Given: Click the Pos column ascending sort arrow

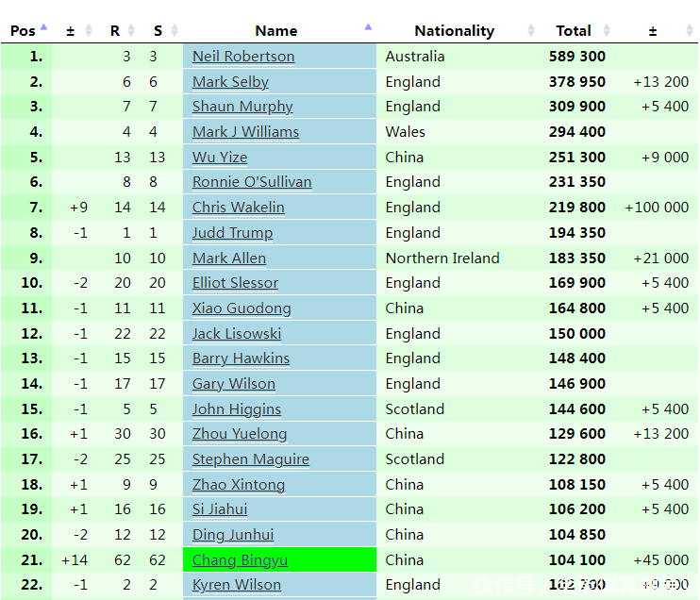Looking at the screenshot, I should [x=43, y=29].
